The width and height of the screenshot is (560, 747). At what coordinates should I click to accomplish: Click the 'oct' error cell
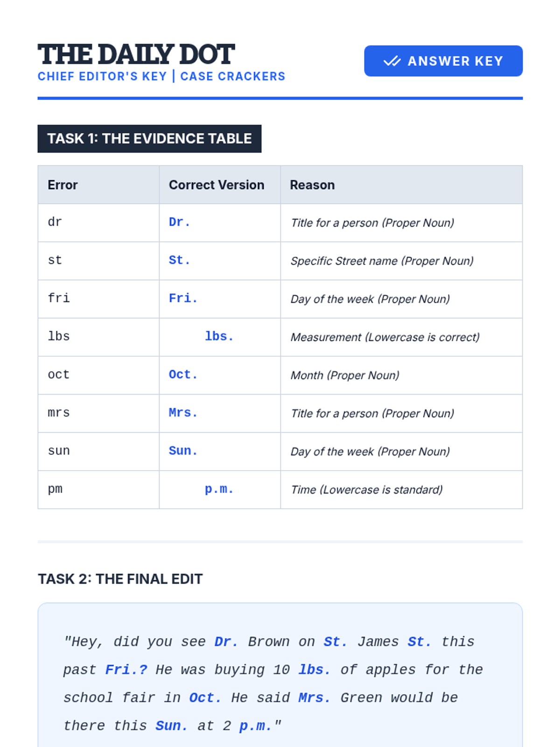[x=59, y=375]
